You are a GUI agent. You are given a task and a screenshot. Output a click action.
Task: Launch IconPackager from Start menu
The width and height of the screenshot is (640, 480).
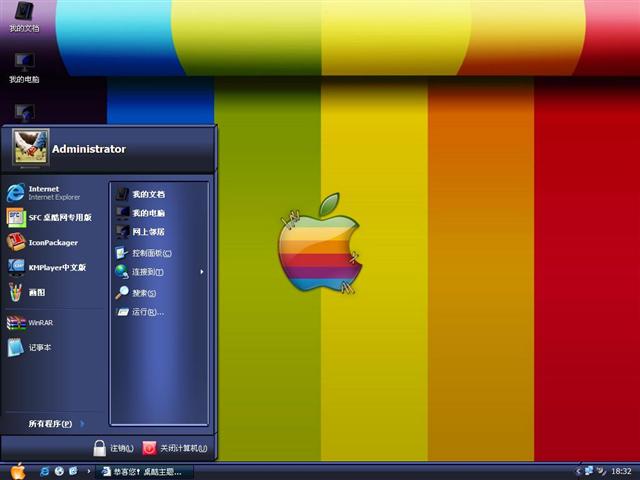point(42,242)
